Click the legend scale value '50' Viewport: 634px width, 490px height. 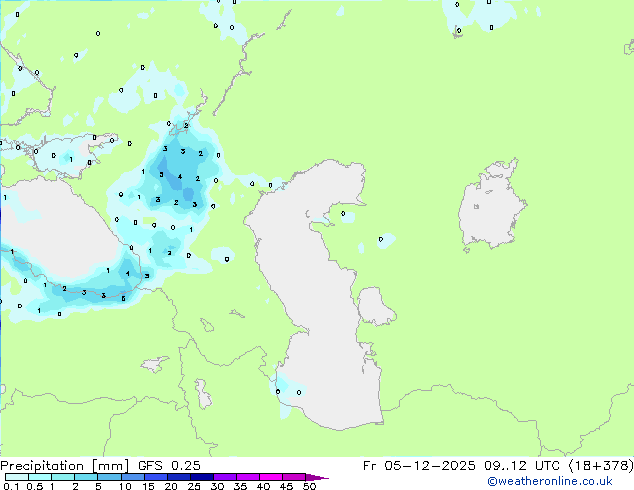(x=309, y=486)
